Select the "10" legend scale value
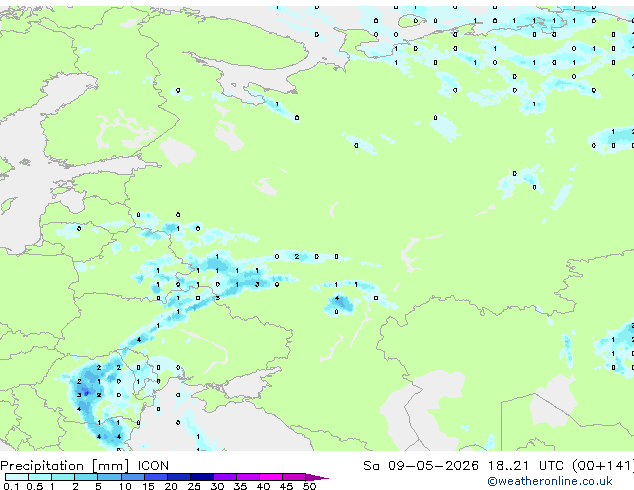Viewport: 634px width, 490px height. [125, 486]
